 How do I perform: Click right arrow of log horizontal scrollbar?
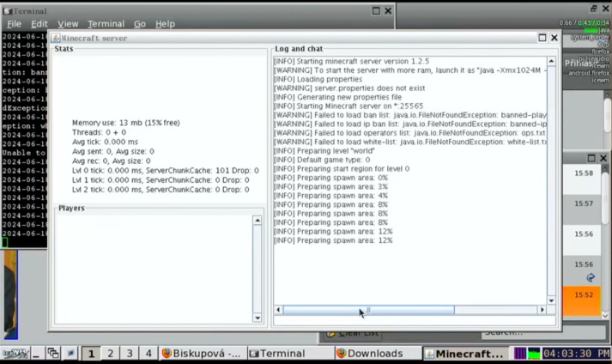click(542, 310)
